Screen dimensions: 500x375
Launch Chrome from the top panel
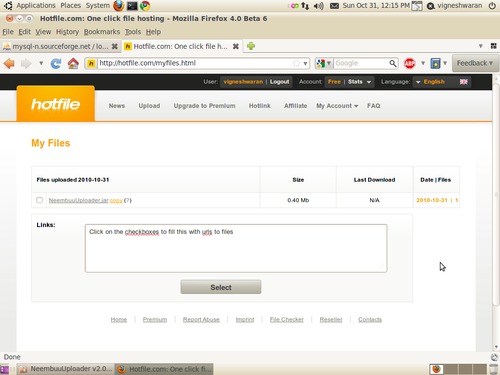point(145,5)
